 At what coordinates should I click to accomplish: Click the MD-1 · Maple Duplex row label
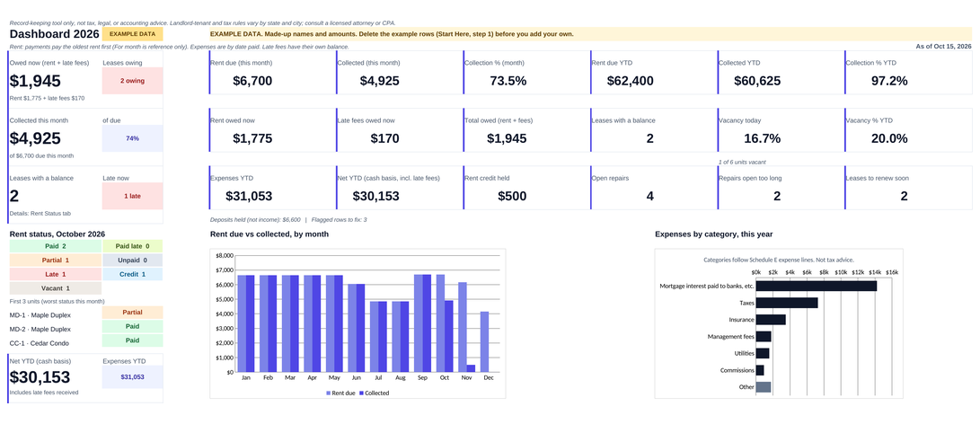40,314
